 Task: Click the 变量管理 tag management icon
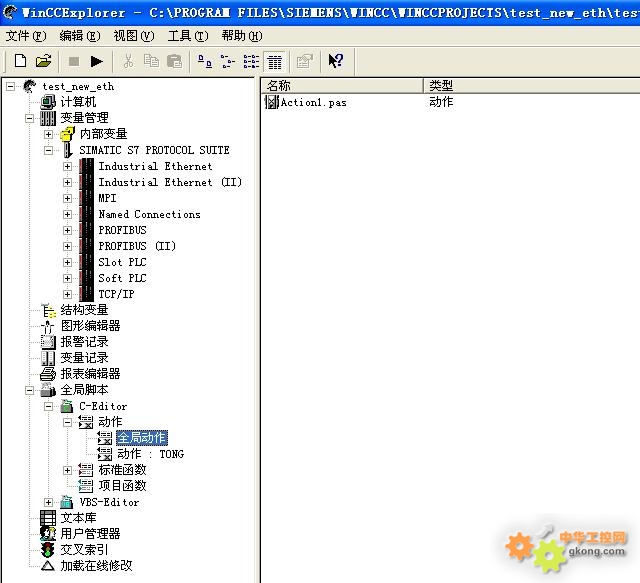tap(48, 118)
